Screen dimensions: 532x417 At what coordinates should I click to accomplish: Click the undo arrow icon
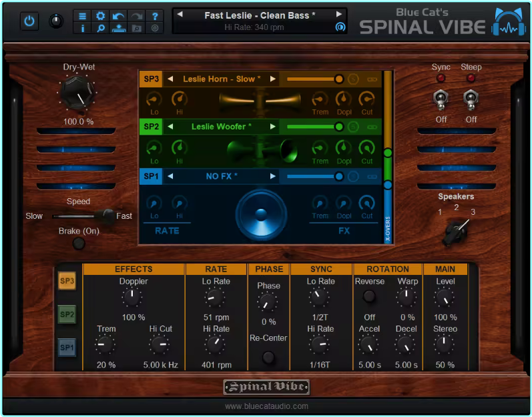click(118, 16)
